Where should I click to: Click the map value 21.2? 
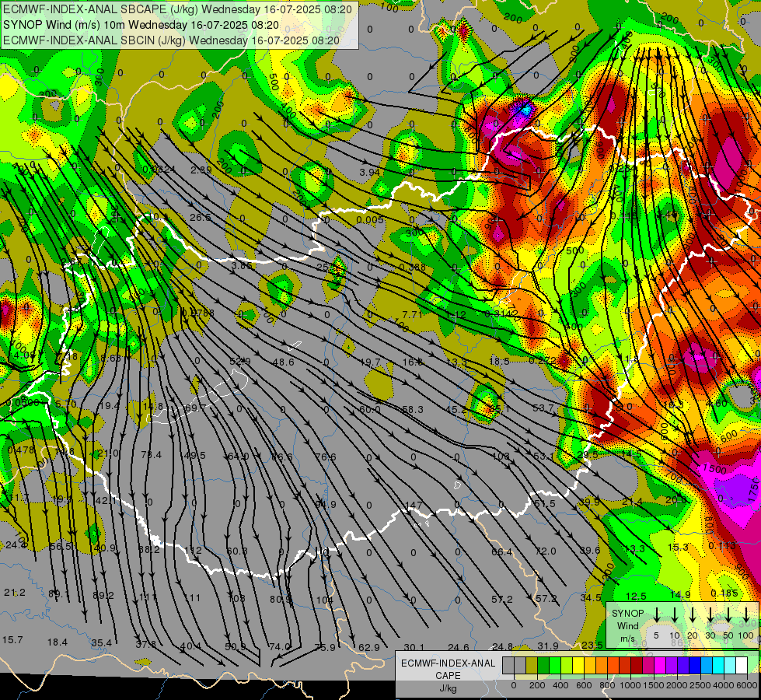[x=15, y=592]
